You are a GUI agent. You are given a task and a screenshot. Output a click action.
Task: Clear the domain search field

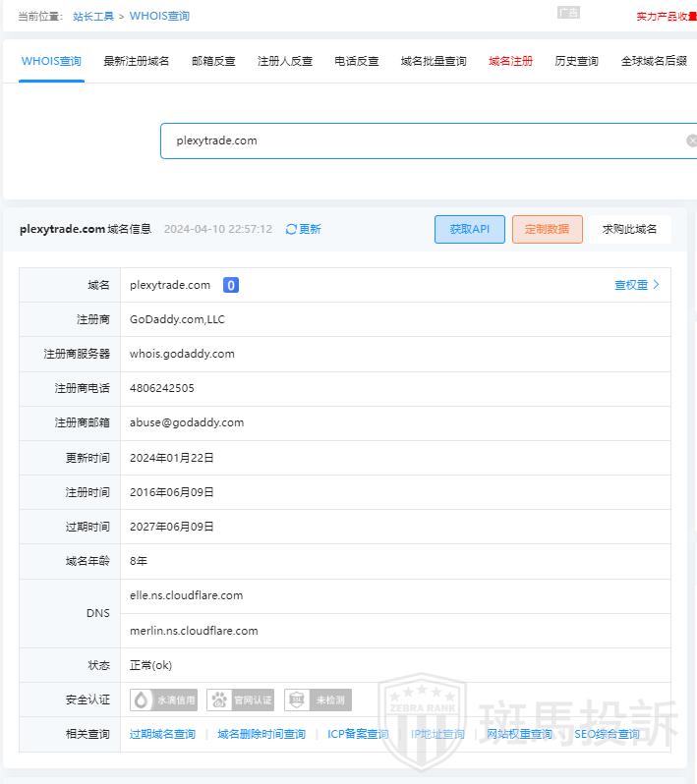tap(691, 140)
